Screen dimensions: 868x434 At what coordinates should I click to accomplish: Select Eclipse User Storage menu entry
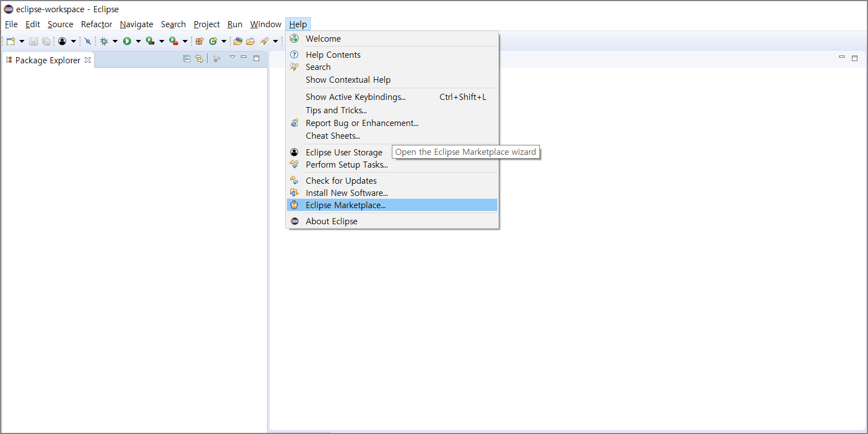point(392,153)
